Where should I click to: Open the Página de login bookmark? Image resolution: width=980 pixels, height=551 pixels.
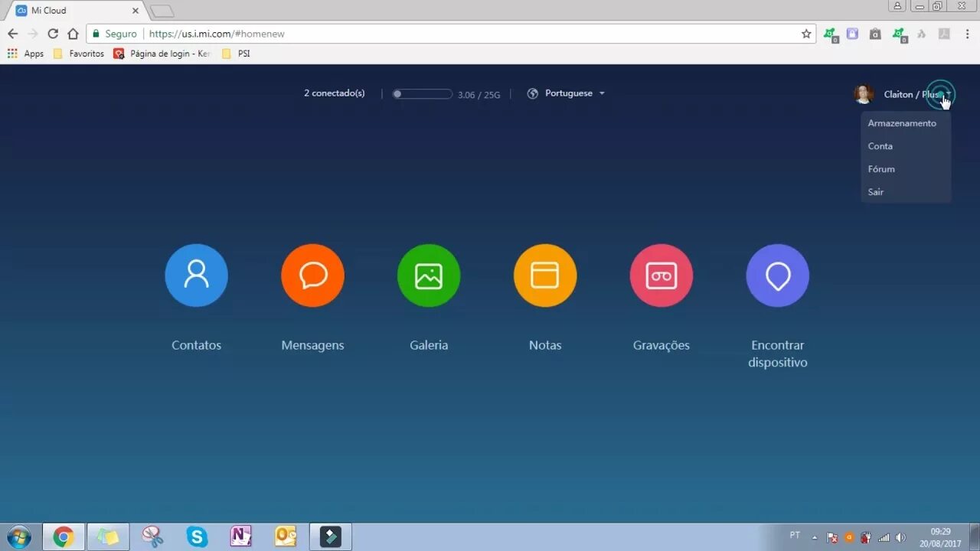tap(162, 54)
